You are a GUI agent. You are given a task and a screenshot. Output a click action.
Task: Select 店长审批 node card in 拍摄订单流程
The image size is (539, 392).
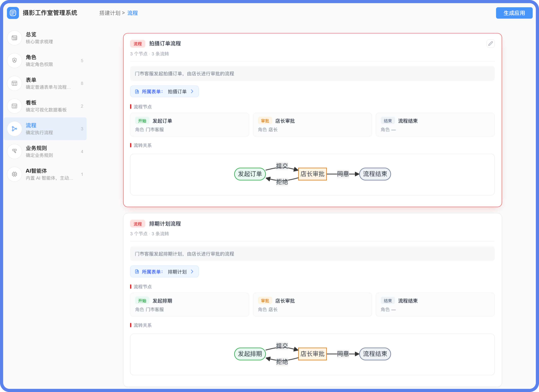coord(312,125)
